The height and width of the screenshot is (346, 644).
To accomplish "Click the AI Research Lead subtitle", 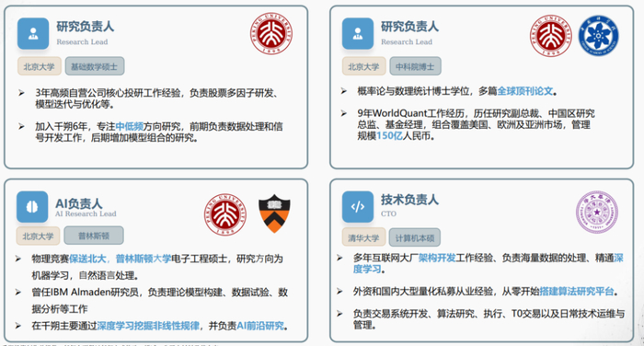I will coord(86,214).
